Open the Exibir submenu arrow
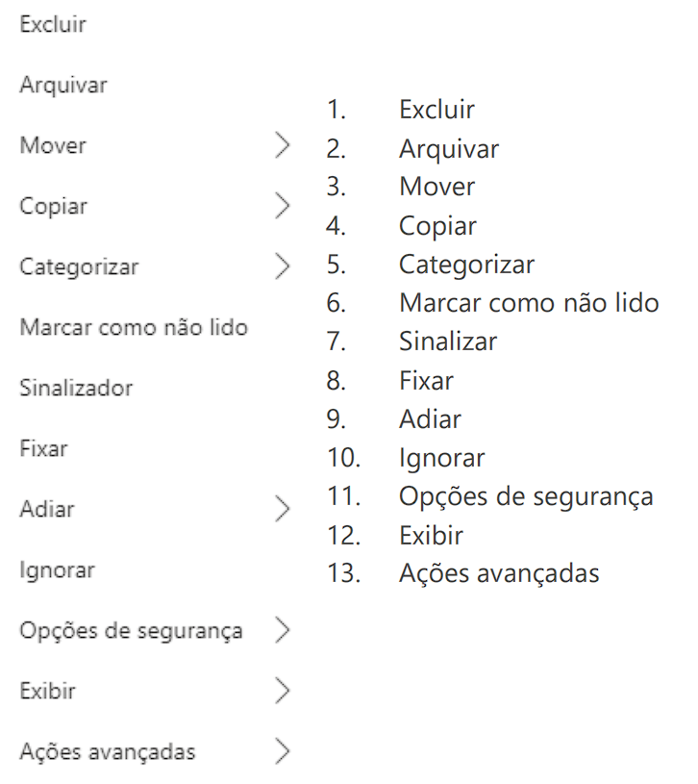The width and height of the screenshot is (698, 784). [283, 691]
